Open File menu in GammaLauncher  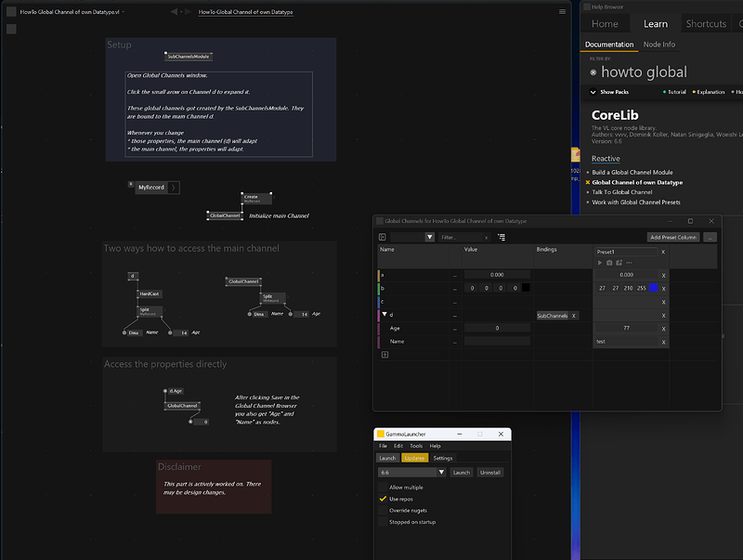[383, 446]
